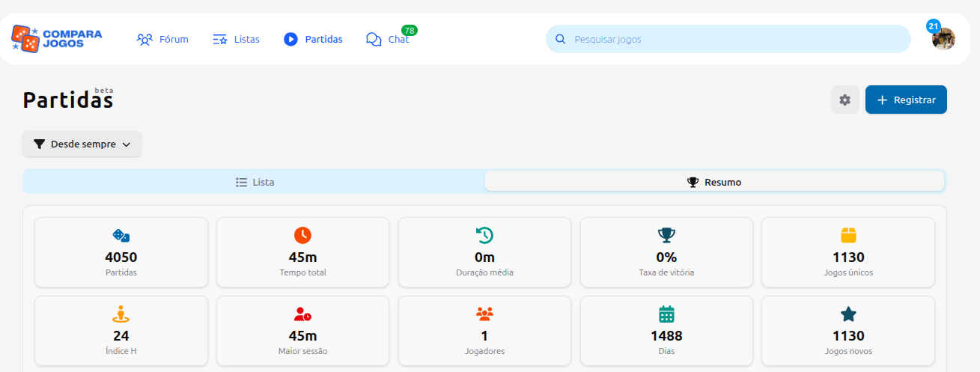Click the Compara Jogos dice logo
This screenshot has height=372, width=980.
pos(26,39)
